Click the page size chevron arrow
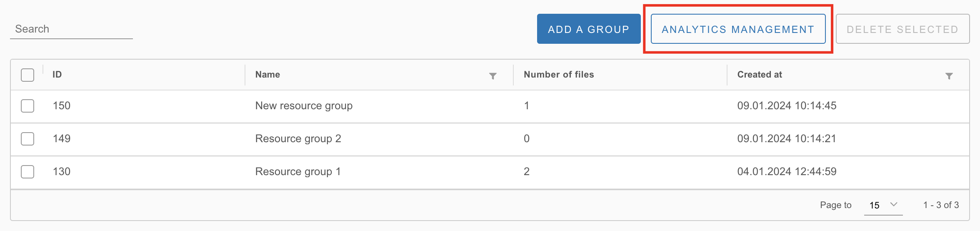Screen dimensions: 980x231 pos(893,204)
